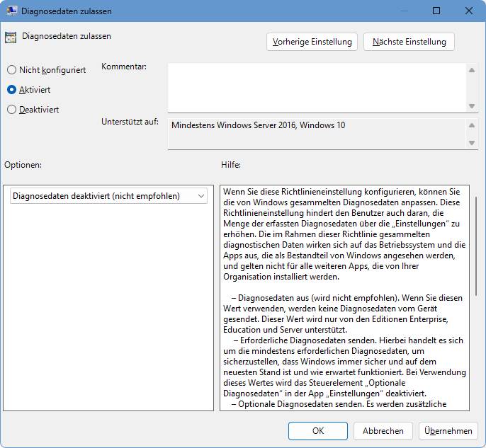Jump to 'Nächste Einstellung'
The image size is (486, 448).
(409, 42)
